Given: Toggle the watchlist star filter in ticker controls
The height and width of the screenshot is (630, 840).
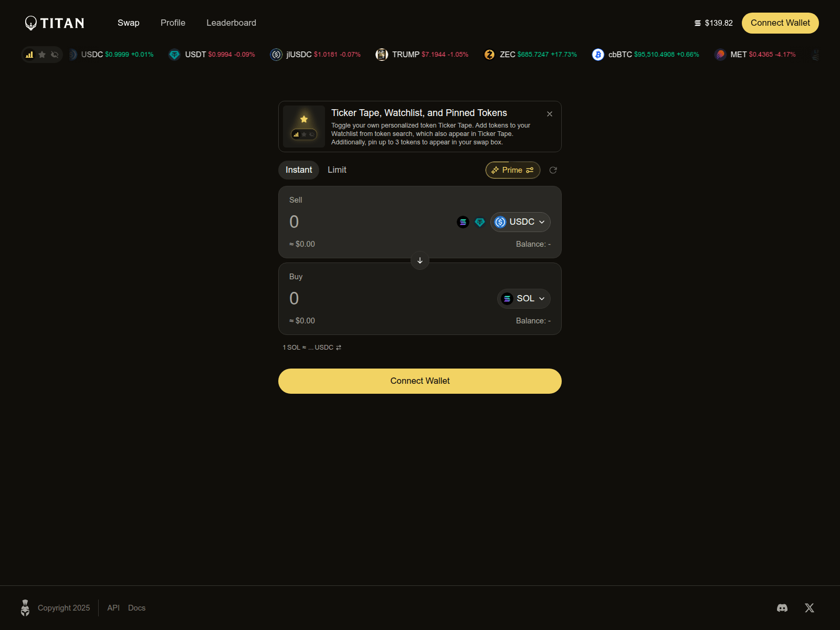Looking at the screenshot, I should (42, 54).
